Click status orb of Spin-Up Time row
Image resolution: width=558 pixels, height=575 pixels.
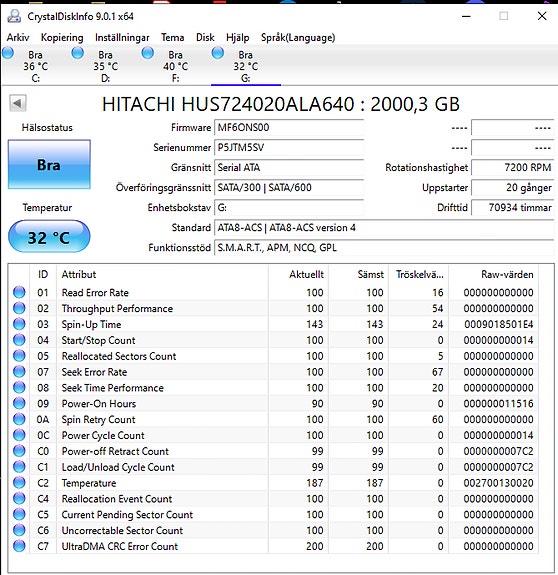tap(19, 324)
